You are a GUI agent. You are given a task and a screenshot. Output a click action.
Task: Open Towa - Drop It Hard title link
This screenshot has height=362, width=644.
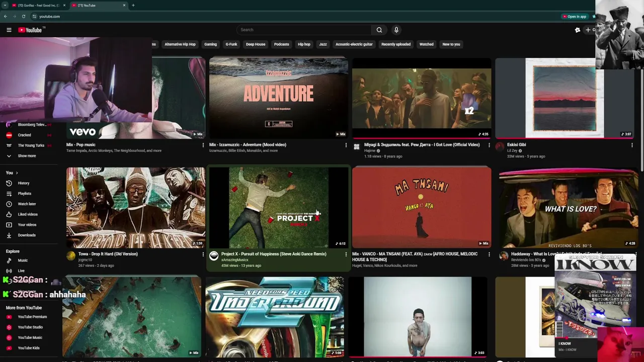coord(108,254)
